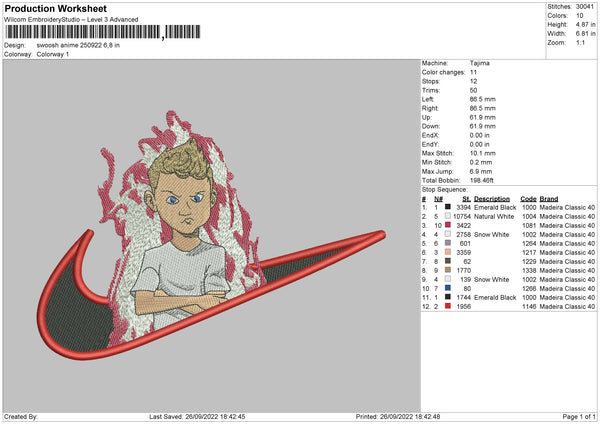Click the Natural White color swatch
This screenshot has height=424, width=600.
tap(448, 216)
